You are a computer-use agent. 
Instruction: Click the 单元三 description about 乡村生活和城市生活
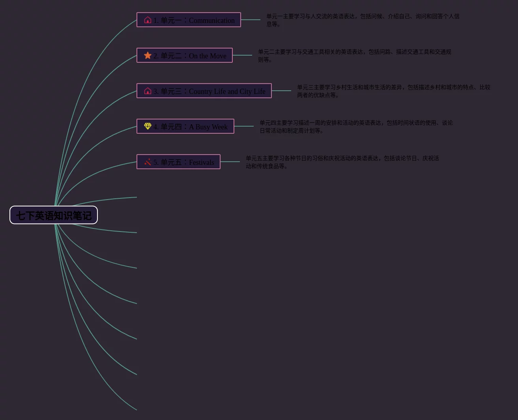point(393,91)
